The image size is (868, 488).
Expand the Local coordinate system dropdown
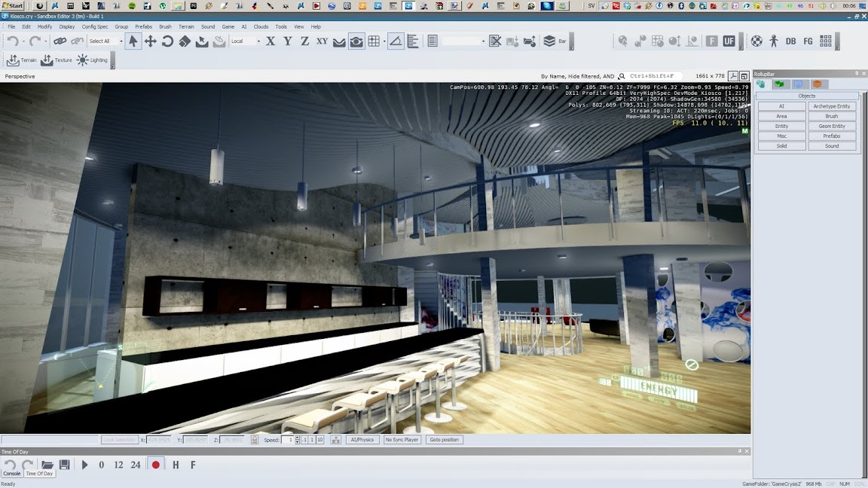[x=258, y=41]
